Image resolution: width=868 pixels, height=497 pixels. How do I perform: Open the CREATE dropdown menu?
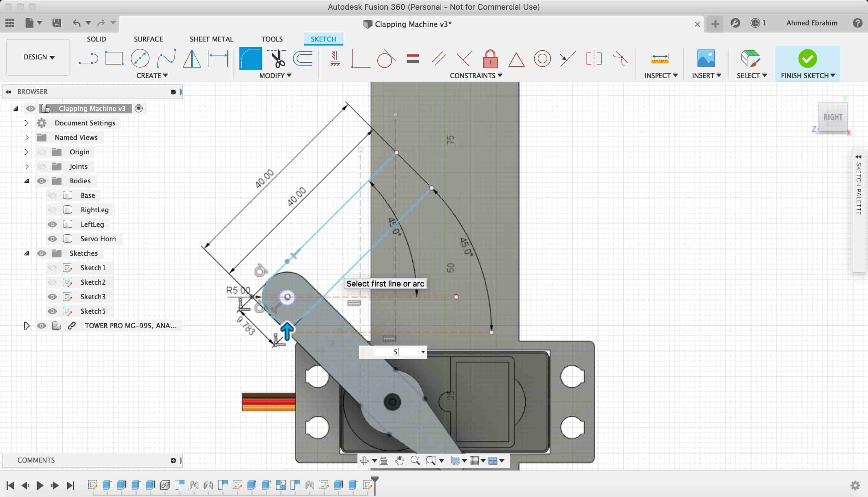152,75
